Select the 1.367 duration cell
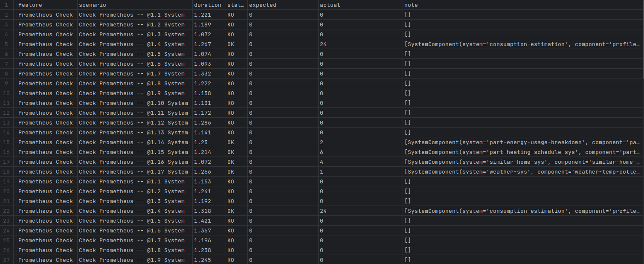The width and height of the screenshot is (644, 264). (x=202, y=231)
